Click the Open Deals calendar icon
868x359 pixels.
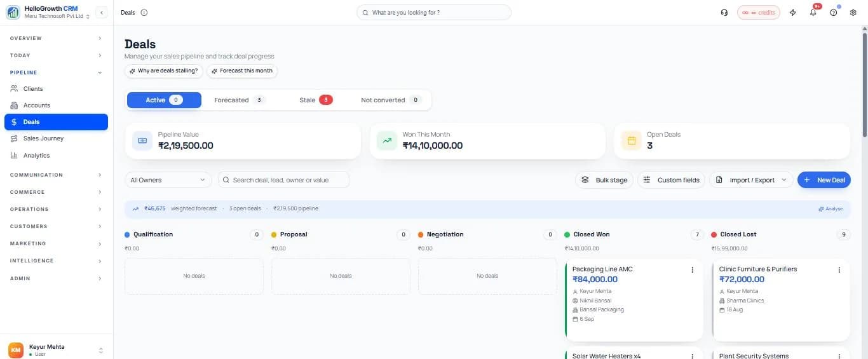coord(631,140)
